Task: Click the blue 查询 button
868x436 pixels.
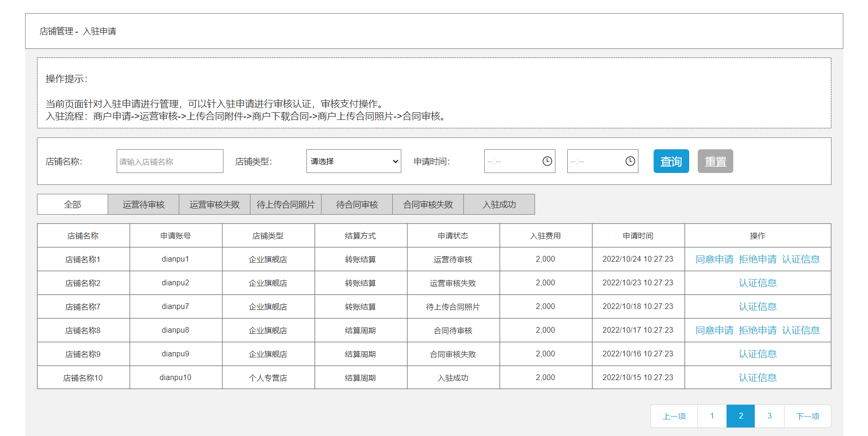Action: (671, 161)
